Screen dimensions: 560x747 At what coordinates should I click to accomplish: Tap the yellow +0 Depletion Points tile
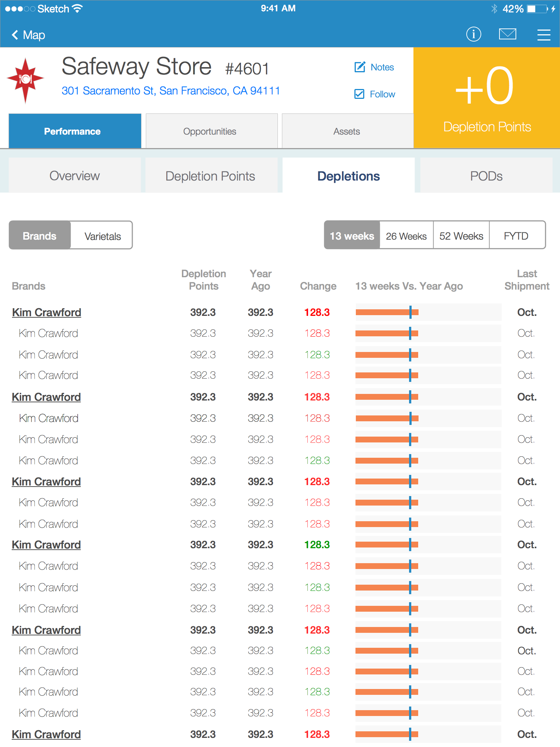click(487, 98)
